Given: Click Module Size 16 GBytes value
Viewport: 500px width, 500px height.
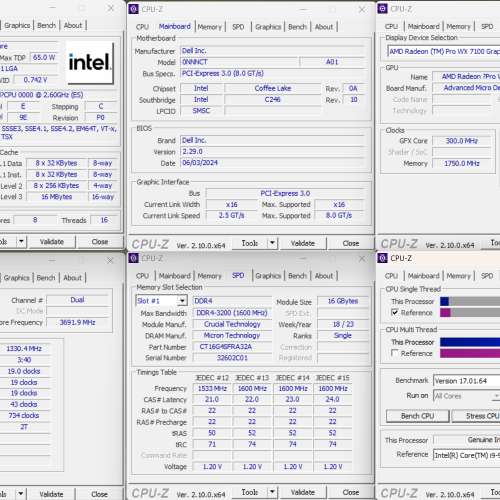Looking at the screenshot, I should tap(343, 301).
